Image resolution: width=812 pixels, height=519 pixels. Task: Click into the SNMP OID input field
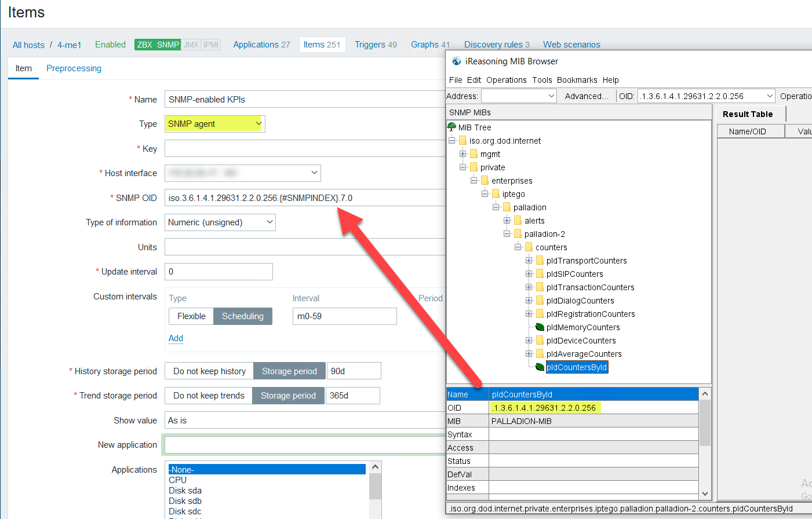(x=304, y=198)
